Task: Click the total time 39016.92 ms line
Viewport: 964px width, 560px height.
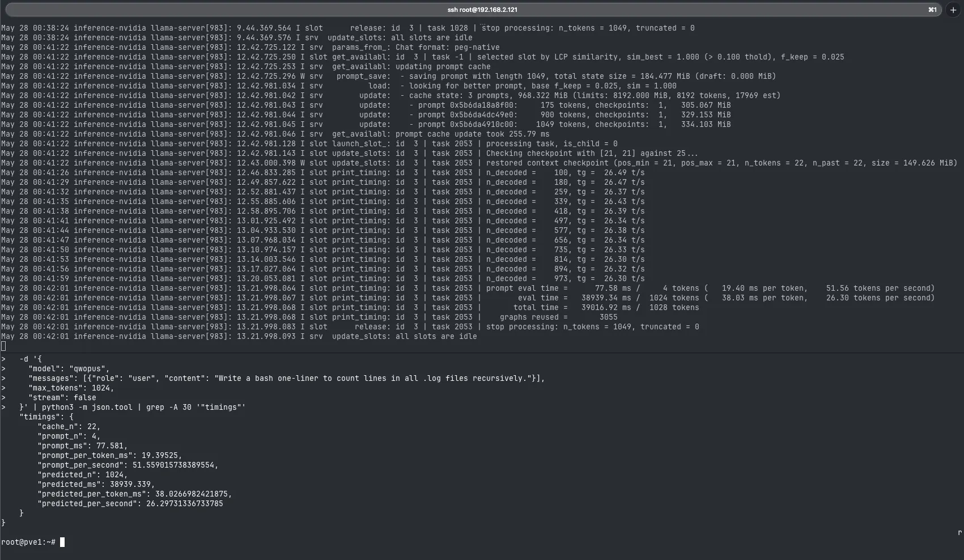Action: pyautogui.click(x=350, y=307)
